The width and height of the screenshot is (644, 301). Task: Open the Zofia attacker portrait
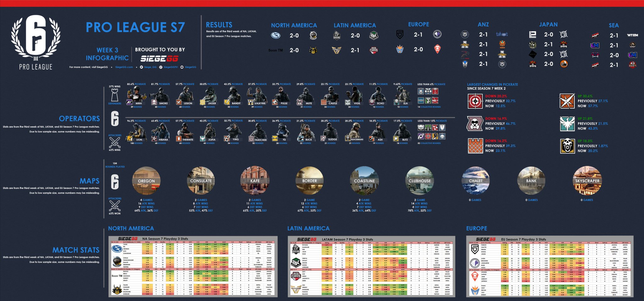pyautogui.click(x=209, y=132)
